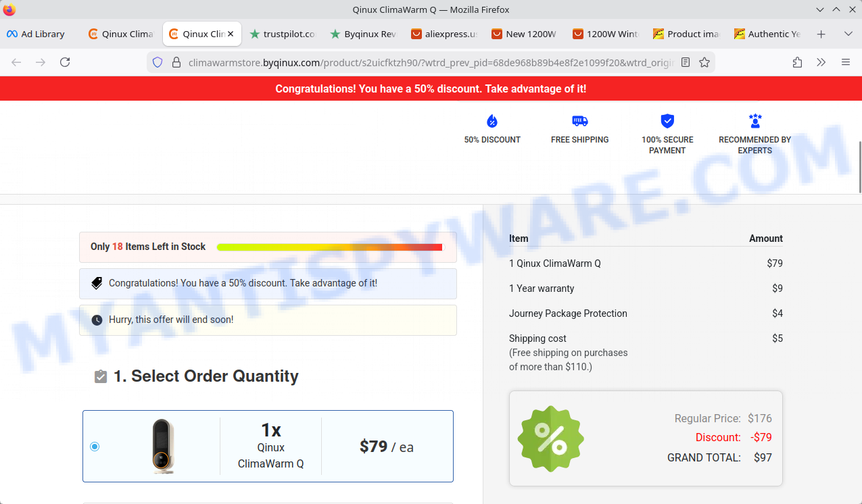Click the items left in stock bar
This screenshot has width=862, height=504.
point(329,247)
